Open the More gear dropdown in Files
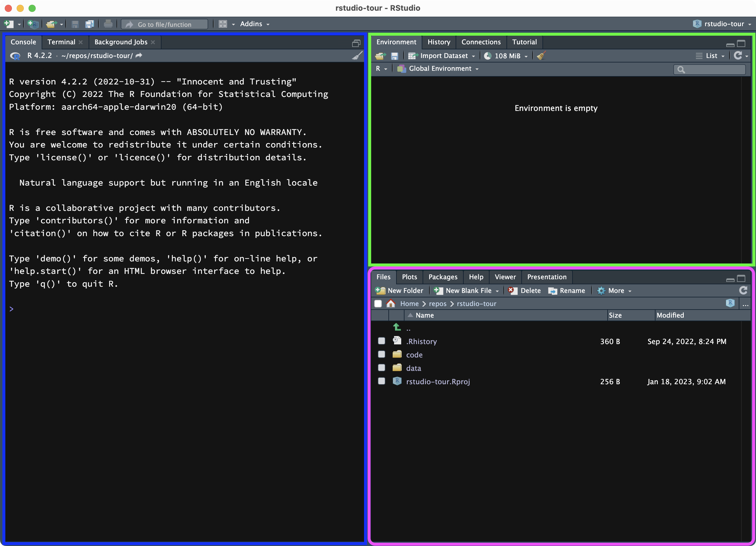The image size is (756, 546). 614,291
